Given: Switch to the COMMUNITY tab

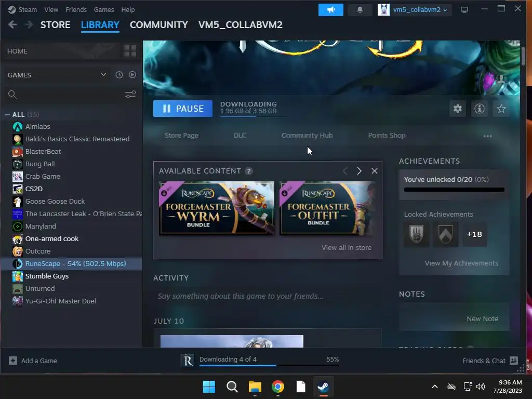Looking at the screenshot, I should click(159, 25).
